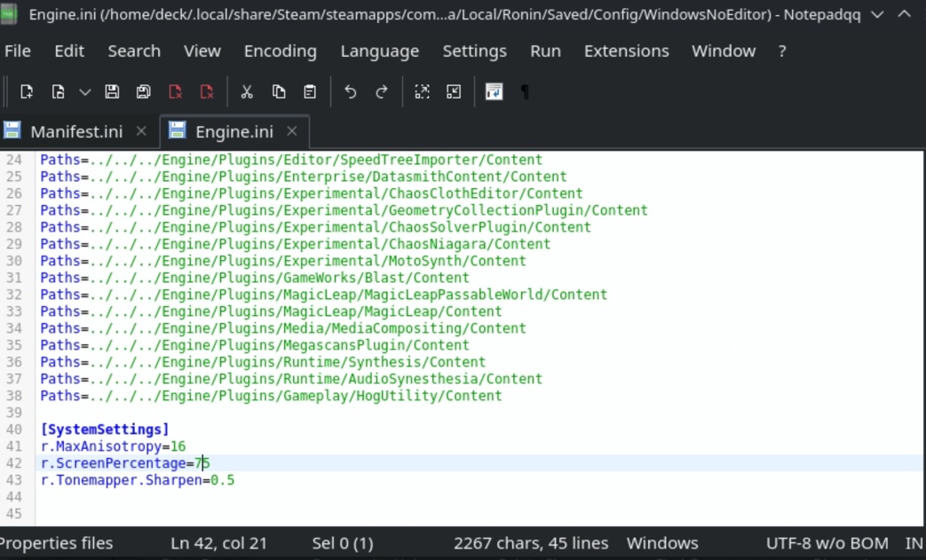The height and width of the screenshot is (560, 926).
Task: Open the Language menu
Action: (x=379, y=51)
